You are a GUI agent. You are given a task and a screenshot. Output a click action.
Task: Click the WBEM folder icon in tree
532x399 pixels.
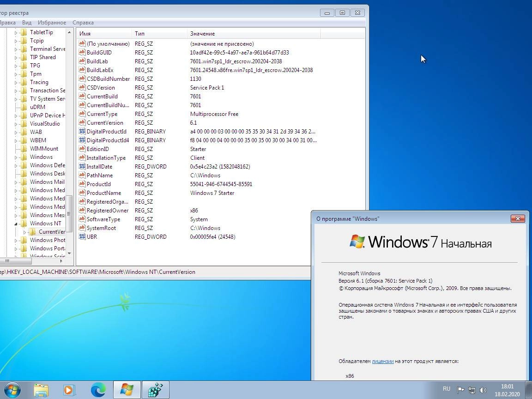(x=24, y=140)
